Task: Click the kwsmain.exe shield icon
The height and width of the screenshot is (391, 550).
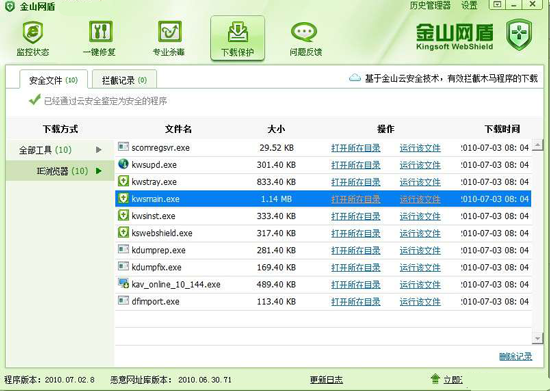Action: coord(123,198)
